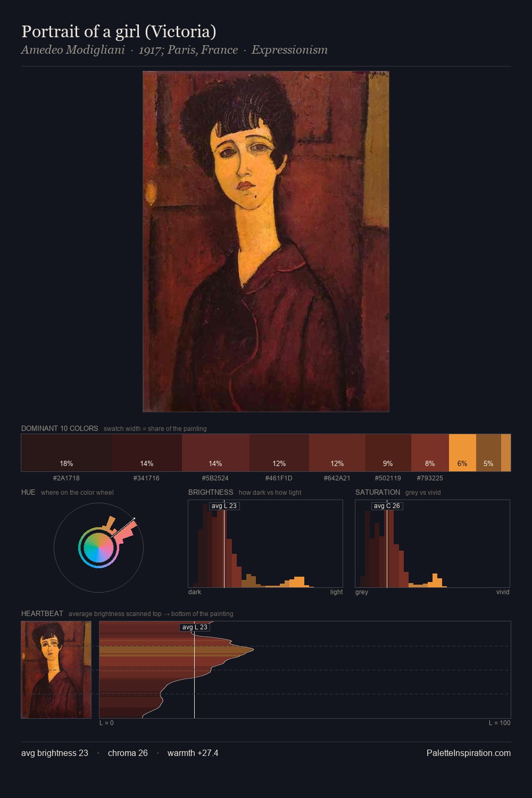Click the 'grey' axis label under the saturation chart
532x798 pixels.
tap(362, 592)
